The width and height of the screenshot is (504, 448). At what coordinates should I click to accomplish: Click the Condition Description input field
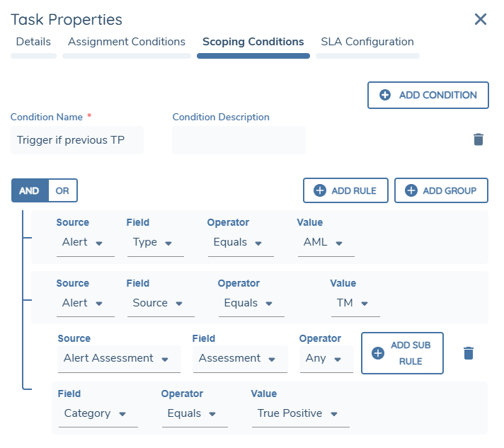[239, 140]
